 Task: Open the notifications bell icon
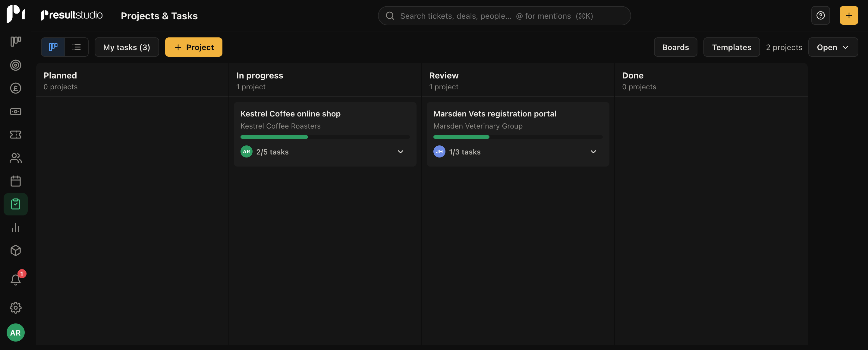[x=15, y=279]
